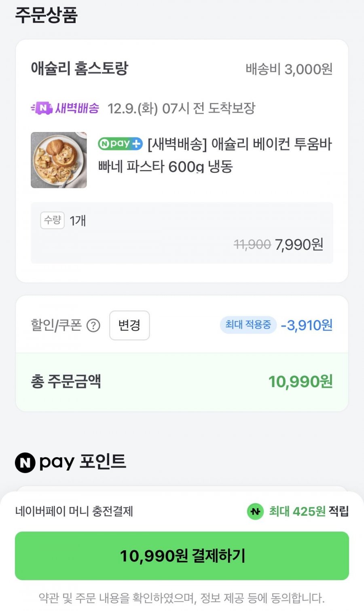This screenshot has height=611, width=364.
Task: Tap the 총 주문금액 total row
Action: click(x=182, y=382)
